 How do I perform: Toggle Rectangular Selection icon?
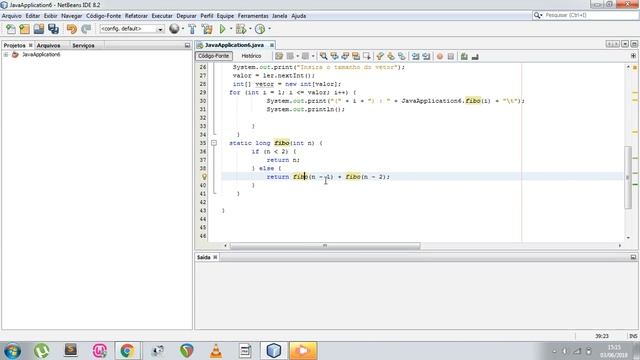(367, 56)
